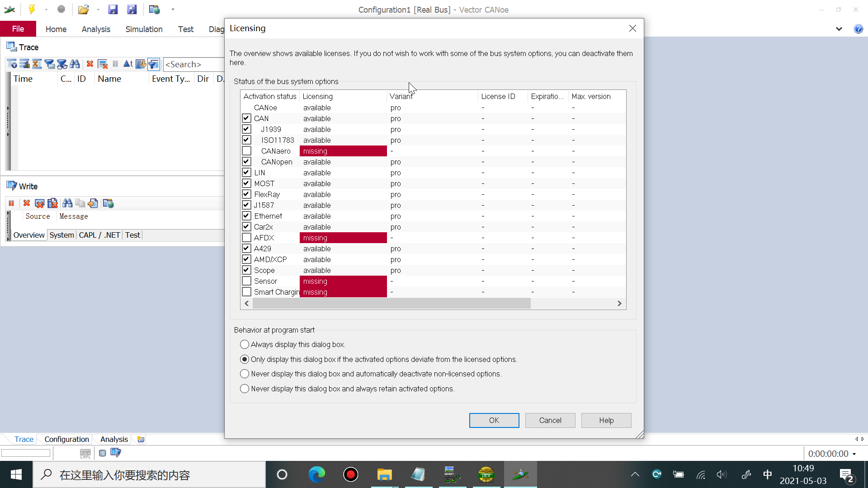Open dropdown arrow next to lightning start icon
The image size is (868, 488).
(46, 9)
